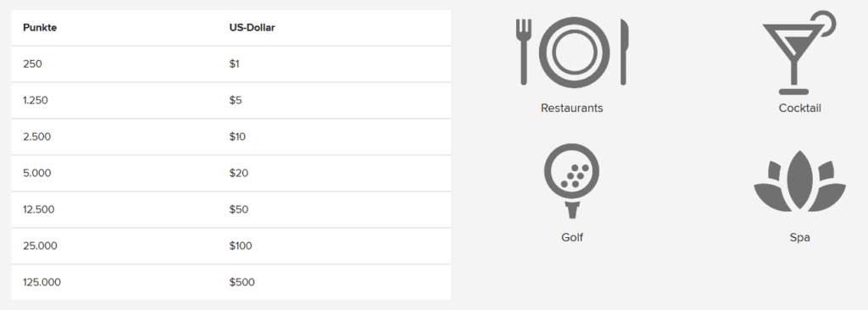Click the Golf ball on tee icon
Image resolution: width=868 pixels, height=310 pixels.
click(572, 181)
